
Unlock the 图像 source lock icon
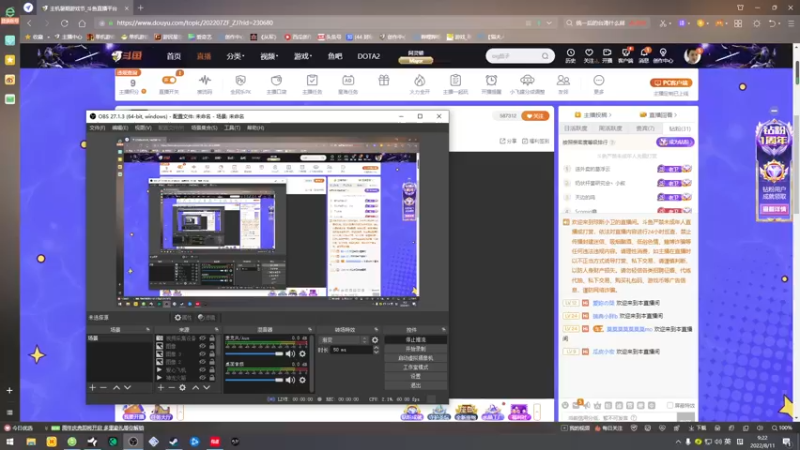pyautogui.click(x=212, y=346)
